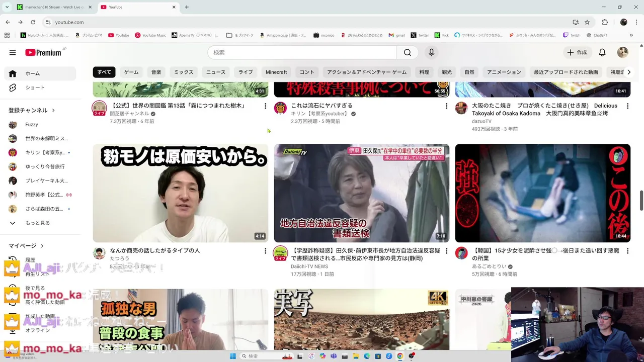Screen dimensions: 644x362
Task: Open the キリン channel avatar under video
Action: coord(280,108)
